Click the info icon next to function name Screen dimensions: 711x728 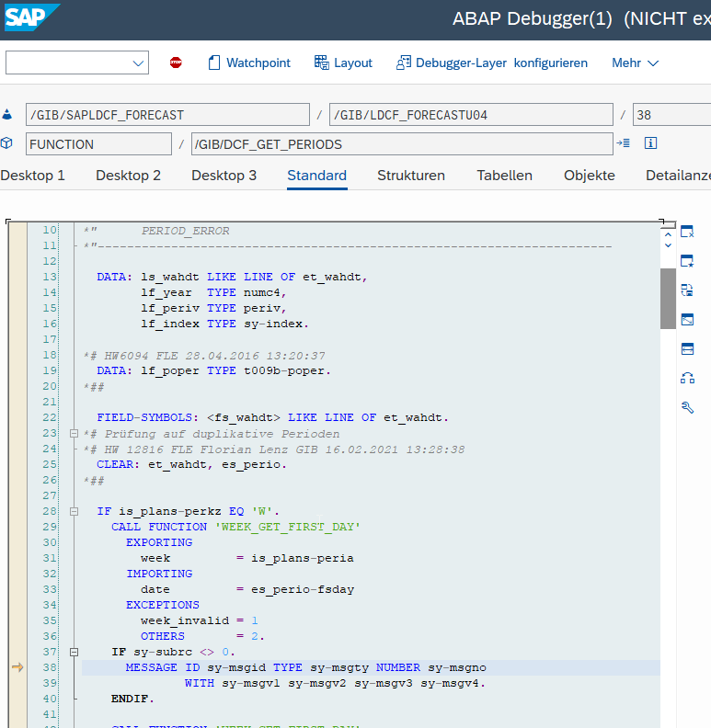[649, 143]
